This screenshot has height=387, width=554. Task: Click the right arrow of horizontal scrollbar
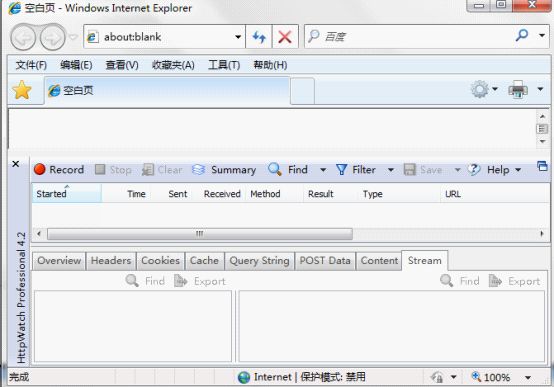tap(542, 234)
